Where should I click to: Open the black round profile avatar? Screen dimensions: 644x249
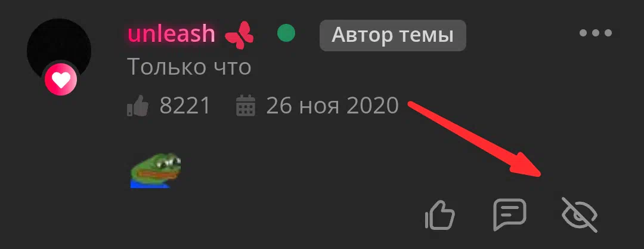58,51
